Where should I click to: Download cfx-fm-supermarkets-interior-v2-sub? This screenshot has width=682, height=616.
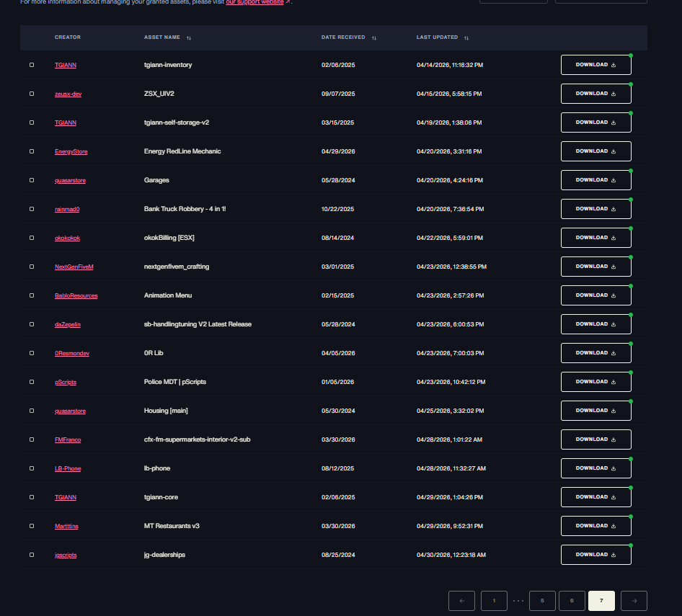tap(596, 439)
